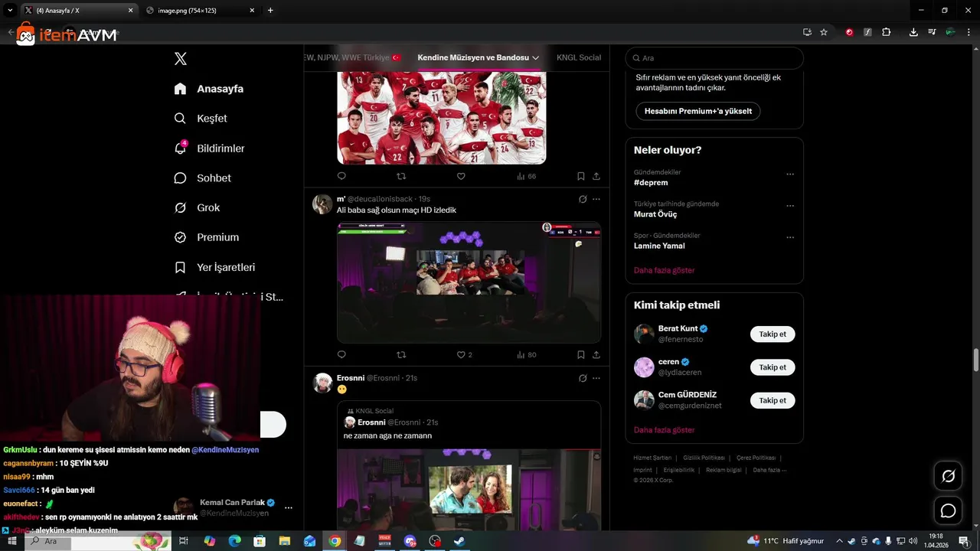Reply to the deucalionisback tweet
This screenshot has height=551, width=980.
[341, 354]
